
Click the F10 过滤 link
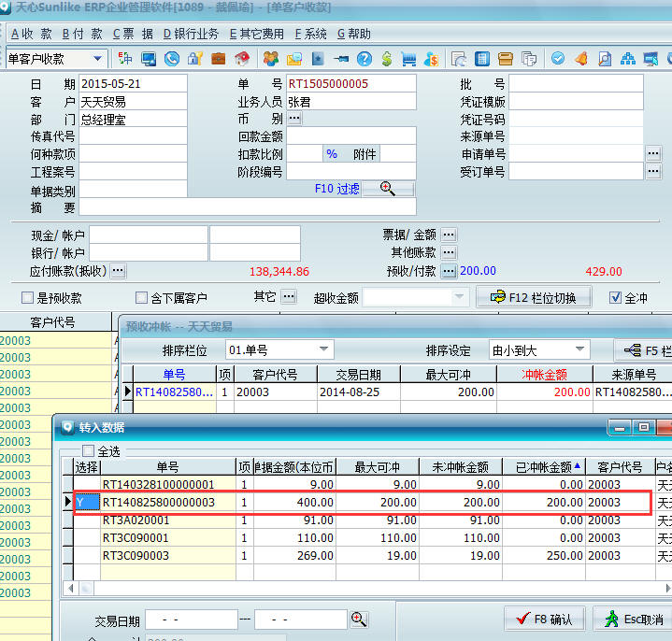pos(336,189)
